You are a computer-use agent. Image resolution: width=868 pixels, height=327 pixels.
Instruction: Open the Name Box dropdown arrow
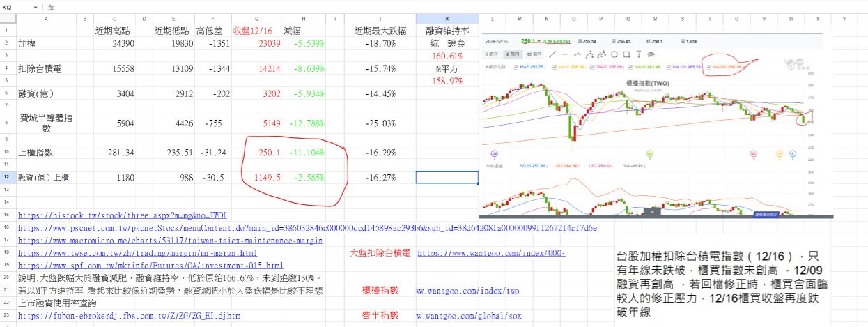36,7
